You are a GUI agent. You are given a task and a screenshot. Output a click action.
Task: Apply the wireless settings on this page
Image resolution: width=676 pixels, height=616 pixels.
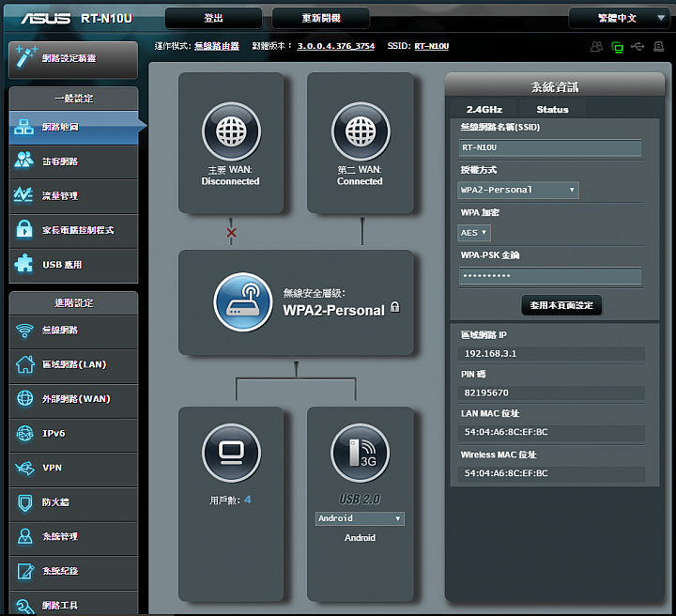click(x=561, y=305)
